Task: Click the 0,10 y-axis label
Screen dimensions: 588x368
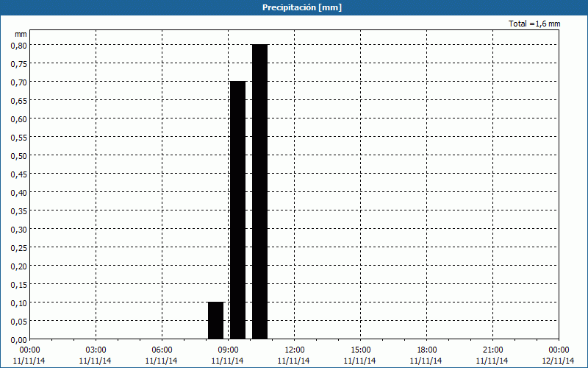Action: coord(19,302)
